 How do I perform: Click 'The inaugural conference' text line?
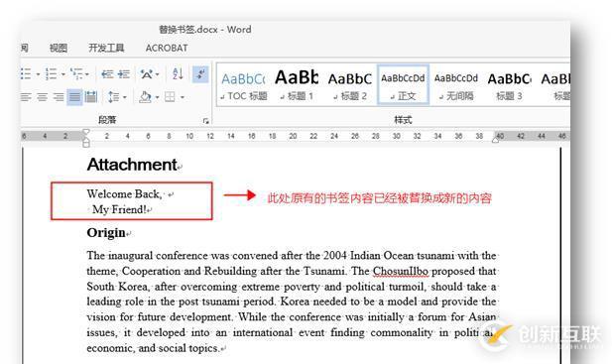(292, 256)
